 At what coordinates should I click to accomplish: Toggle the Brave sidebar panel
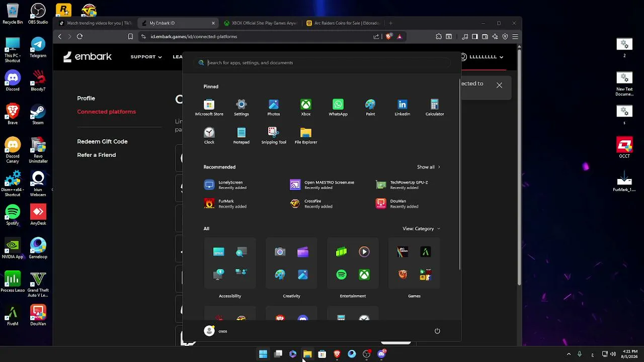pos(474,36)
